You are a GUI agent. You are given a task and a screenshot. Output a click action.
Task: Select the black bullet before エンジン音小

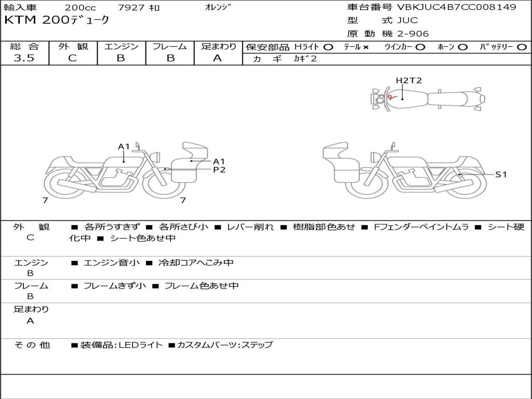click(x=75, y=263)
